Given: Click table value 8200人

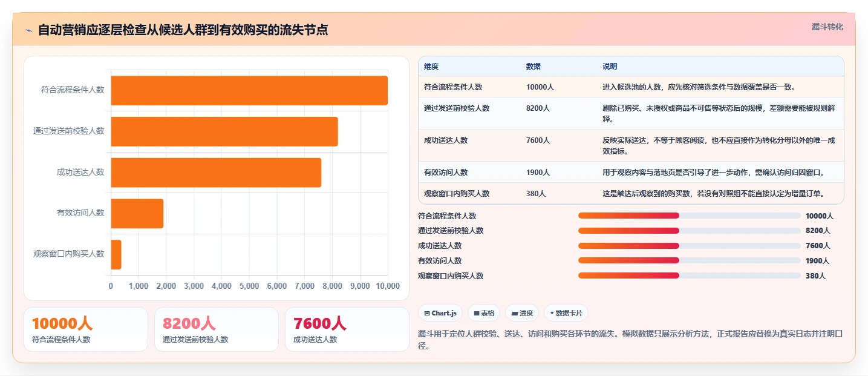Looking at the screenshot, I should coord(538,108).
